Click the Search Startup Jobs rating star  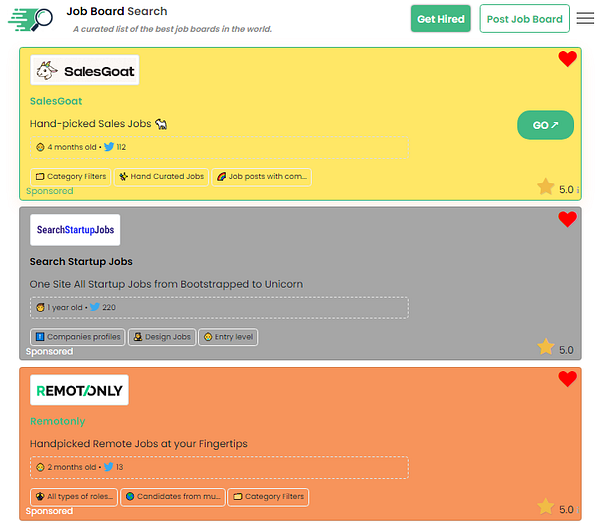pos(546,347)
